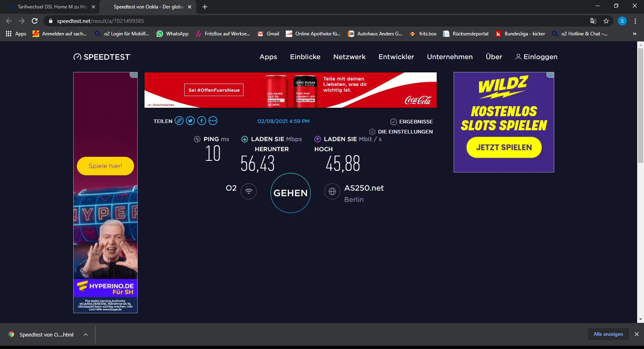Screen dimensions: 644x349
Task: Open the Netzwerk menu item
Action: 349,57
